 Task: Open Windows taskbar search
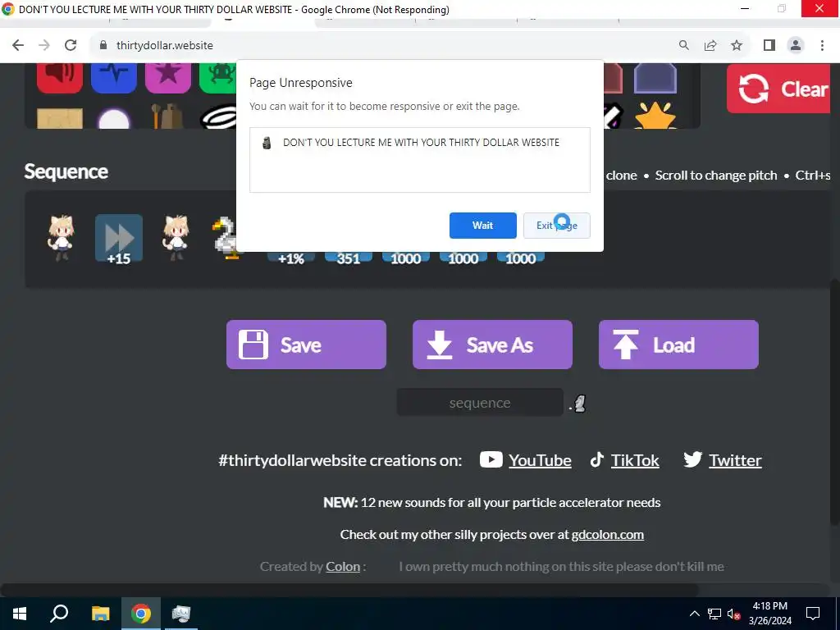[59, 614]
